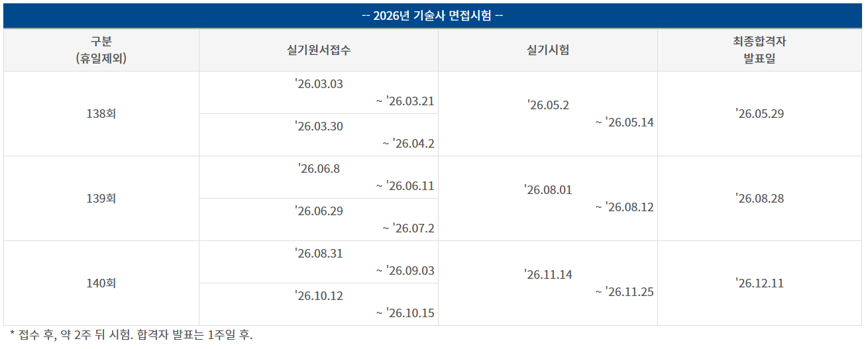Click the 실기원서접수 column header
Viewport: 868px width, 349px height.
click(x=319, y=50)
